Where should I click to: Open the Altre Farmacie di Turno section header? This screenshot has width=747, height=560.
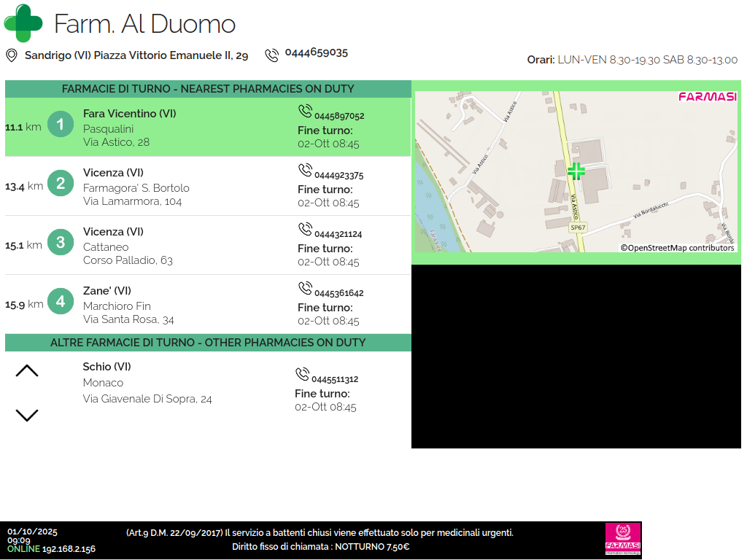[208, 343]
